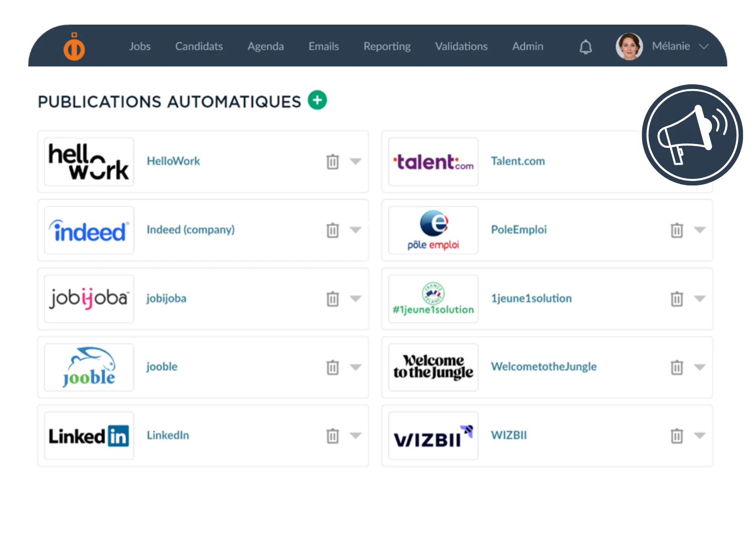Click the LinkedIn logo thumbnail
The image size is (756, 536).
click(89, 436)
